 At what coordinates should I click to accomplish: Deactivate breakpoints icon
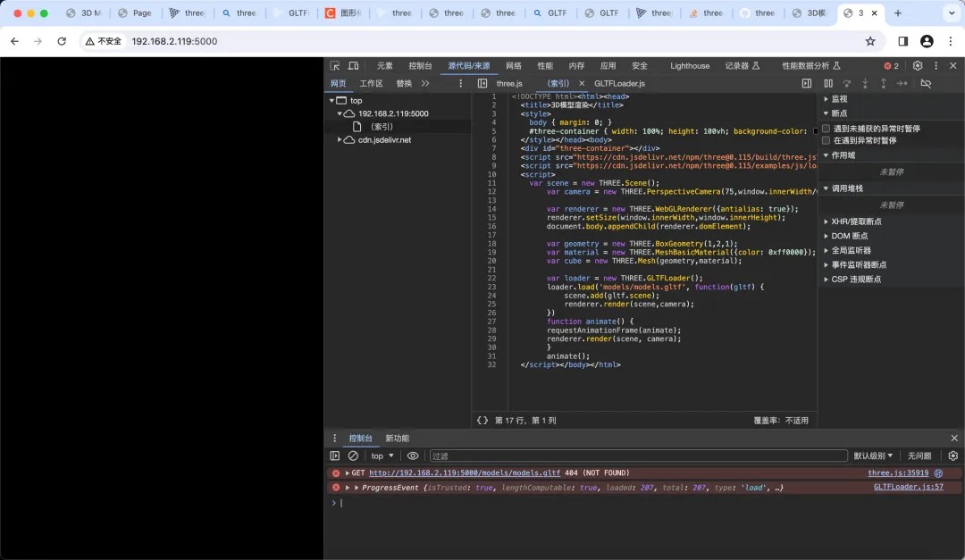click(x=926, y=83)
